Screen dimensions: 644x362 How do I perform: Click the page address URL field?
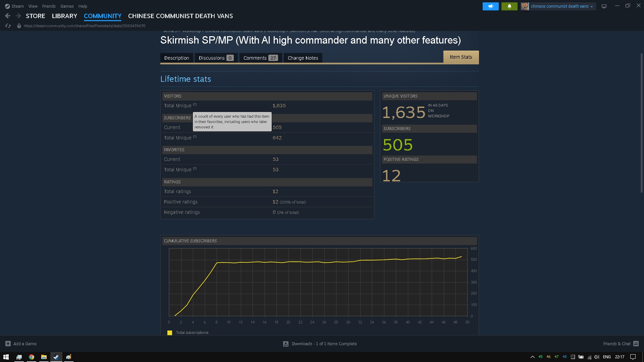(85, 26)
